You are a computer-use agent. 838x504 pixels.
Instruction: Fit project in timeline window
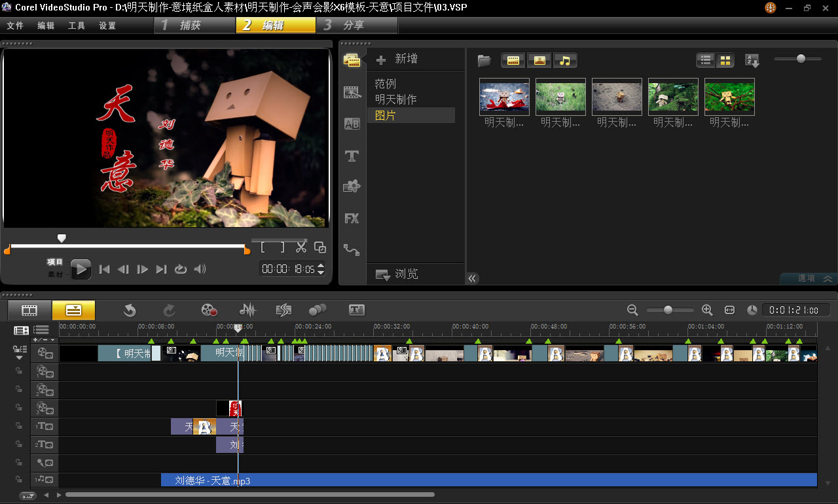[730, 310]
